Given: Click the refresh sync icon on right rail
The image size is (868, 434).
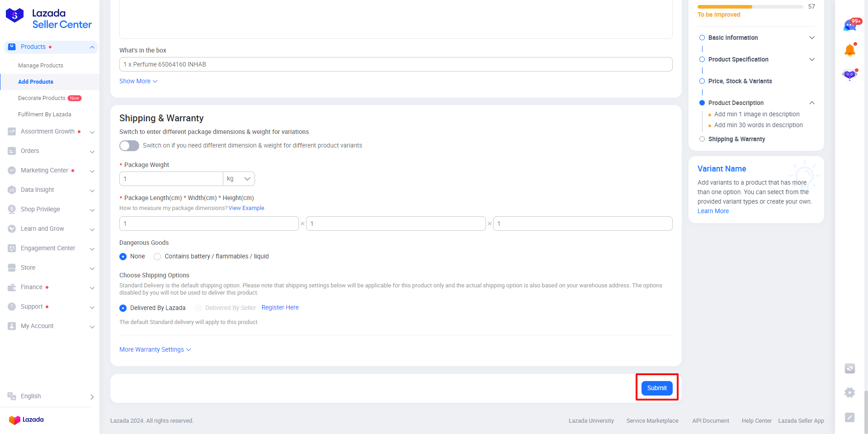Looking at the screenshot, I should point(850,368).
